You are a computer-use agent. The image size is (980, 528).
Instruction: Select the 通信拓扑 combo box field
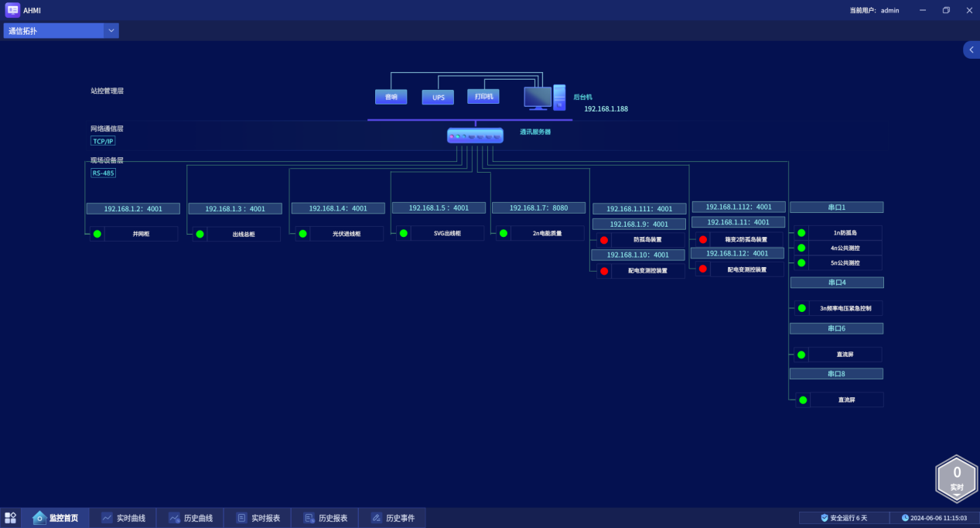click(x=54, y=31)
